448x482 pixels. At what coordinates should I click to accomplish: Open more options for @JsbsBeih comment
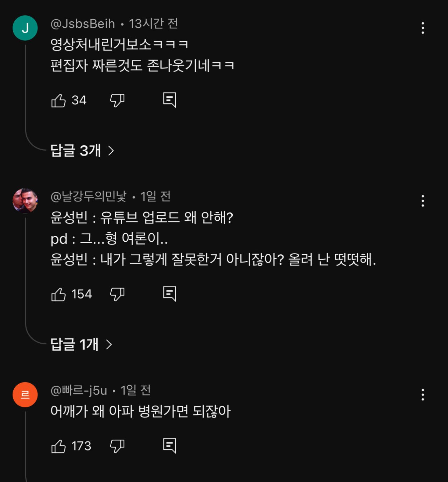click(423, 28)
